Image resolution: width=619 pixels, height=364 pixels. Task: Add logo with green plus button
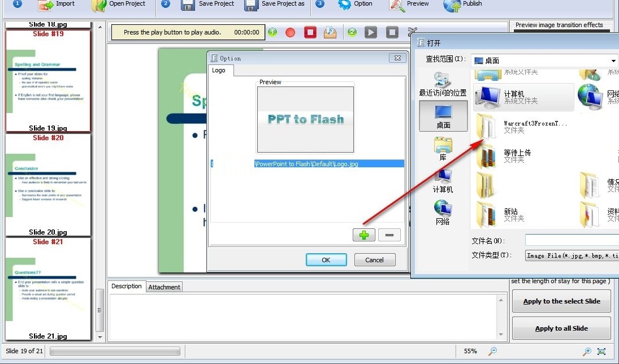click(x=364, y=235)
